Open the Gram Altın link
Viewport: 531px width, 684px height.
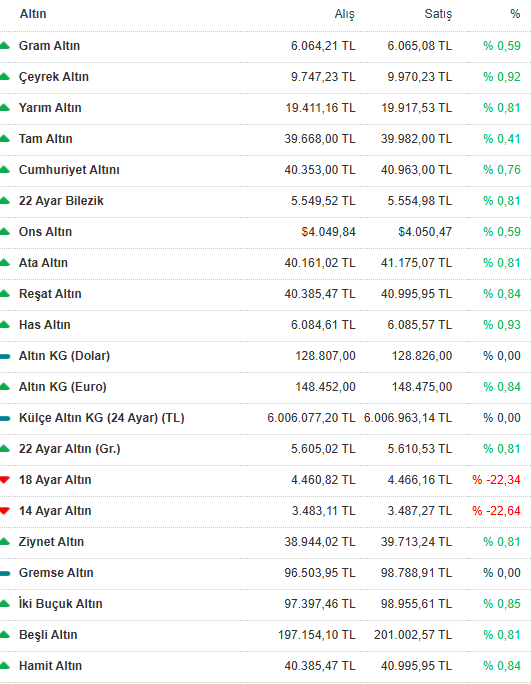(49, 46)
